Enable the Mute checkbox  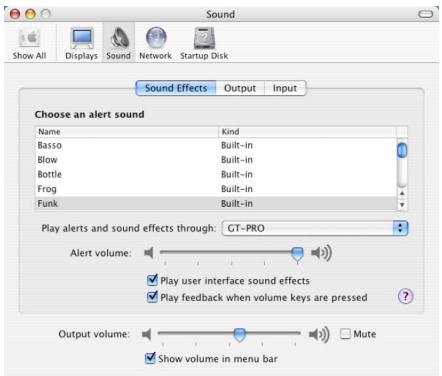(x=345, y=334)
